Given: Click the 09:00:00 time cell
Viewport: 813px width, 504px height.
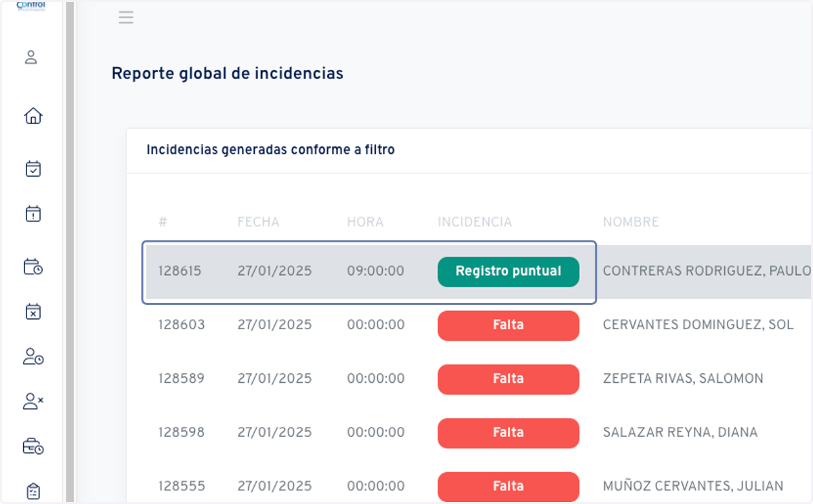Looking at the screenshot, I should [x=375, y=272].
